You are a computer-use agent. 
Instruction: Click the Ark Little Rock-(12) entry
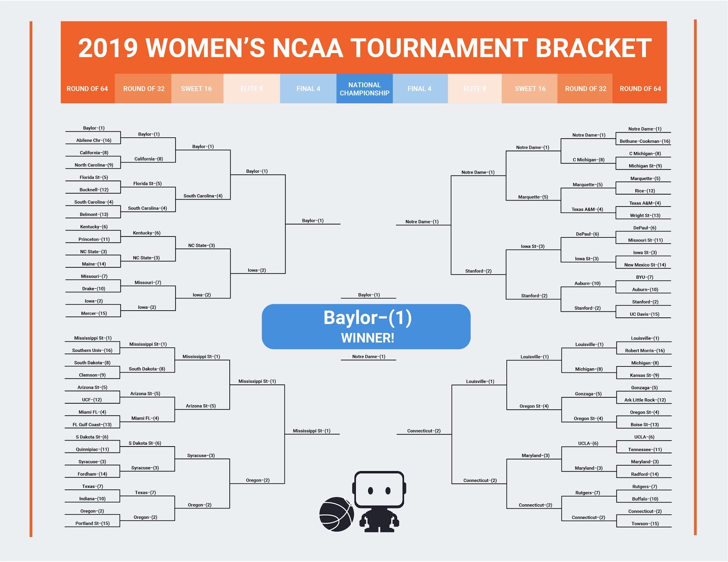645,400
